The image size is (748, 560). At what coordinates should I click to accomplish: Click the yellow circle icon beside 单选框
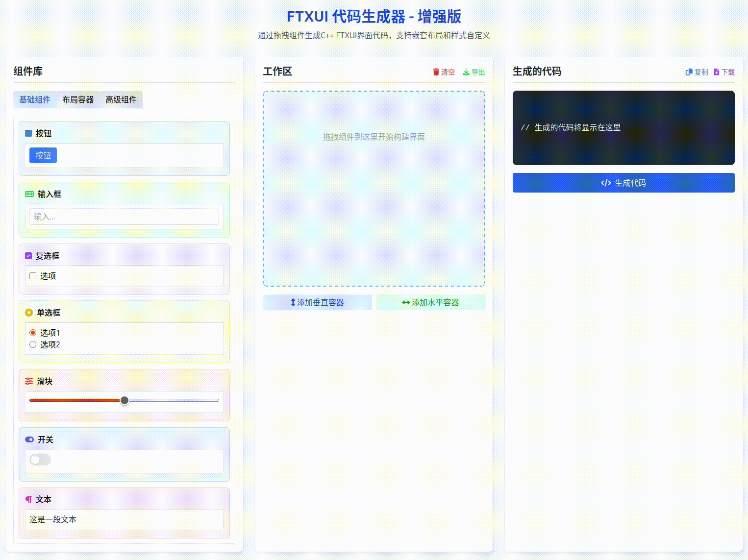(x=29, y=313)
